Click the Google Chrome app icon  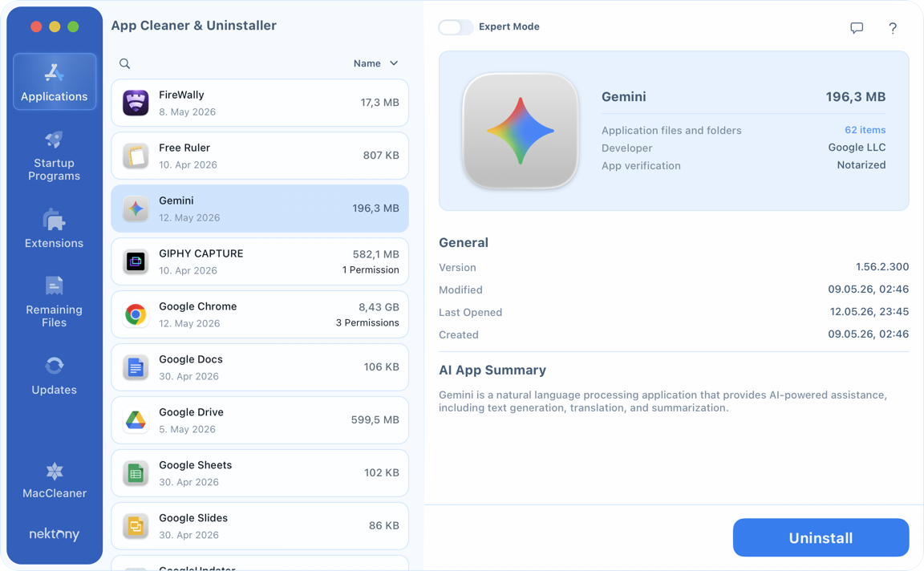click(136, 314)
